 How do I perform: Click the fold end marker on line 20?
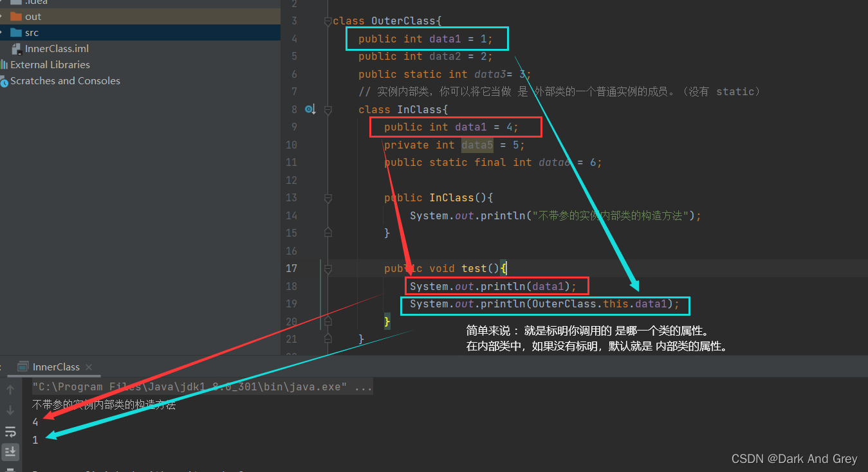328,320
